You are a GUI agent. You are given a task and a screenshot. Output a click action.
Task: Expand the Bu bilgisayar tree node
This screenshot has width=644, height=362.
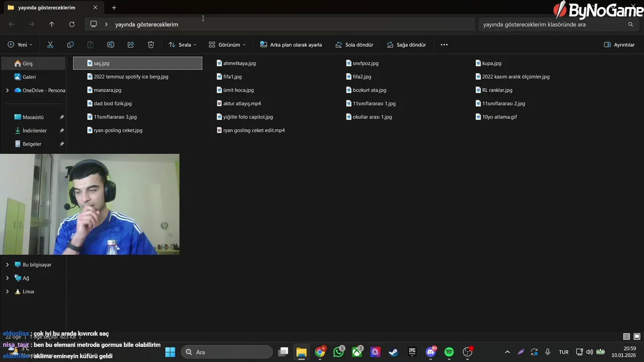tap(7, 264)
